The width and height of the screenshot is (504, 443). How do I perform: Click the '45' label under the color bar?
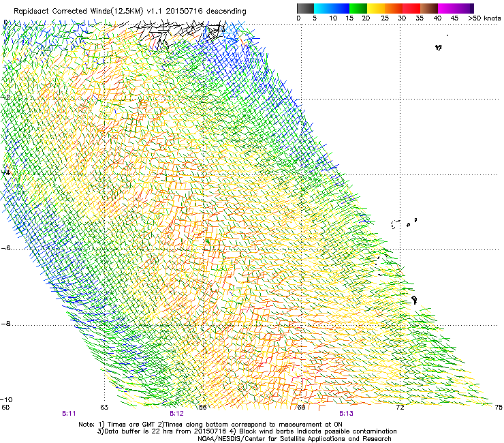click(454, 18)
